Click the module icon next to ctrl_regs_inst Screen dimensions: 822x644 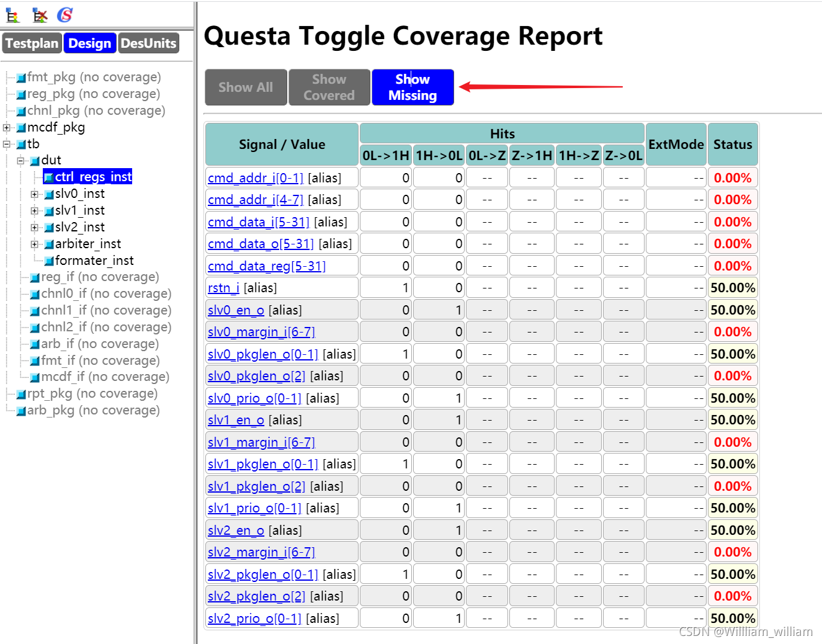(49, 177)
